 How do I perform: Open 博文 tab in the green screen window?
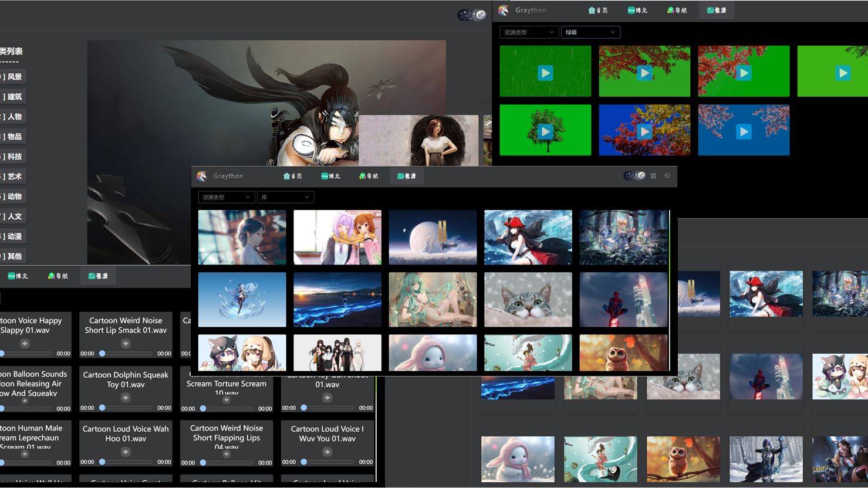point(637,10)
